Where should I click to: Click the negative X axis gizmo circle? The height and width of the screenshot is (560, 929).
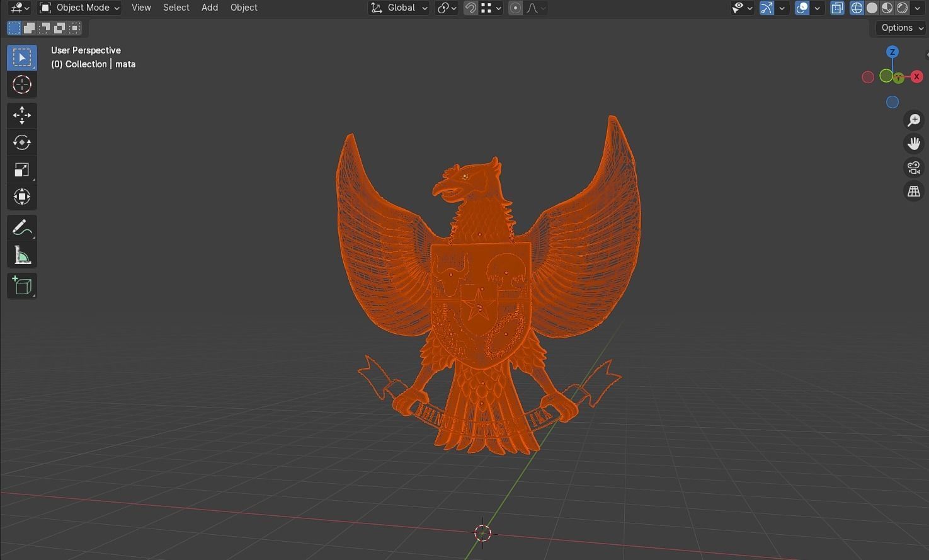coord(868,77)
